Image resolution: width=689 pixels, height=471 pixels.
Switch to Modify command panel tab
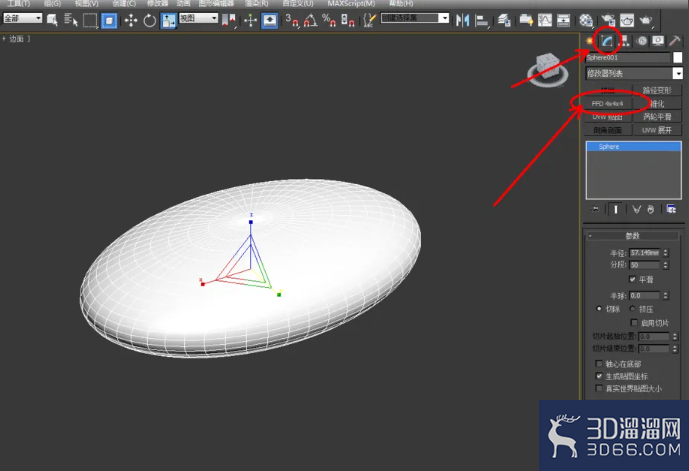[x=607, y=41]
